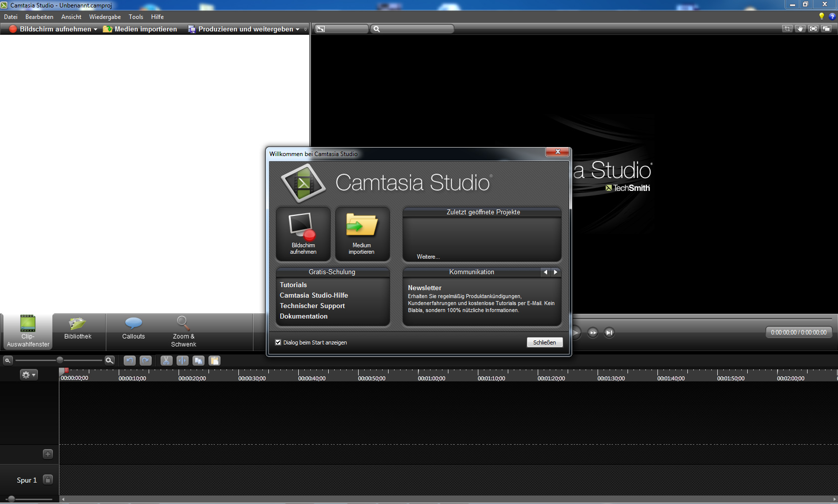
Task: Open the Tutorials link
Action: (293, 285)
